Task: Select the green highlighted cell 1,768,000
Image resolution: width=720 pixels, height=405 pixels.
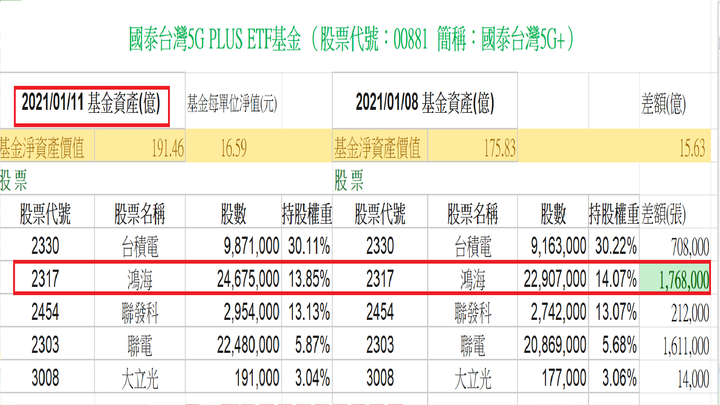Action: click(675, 279)
